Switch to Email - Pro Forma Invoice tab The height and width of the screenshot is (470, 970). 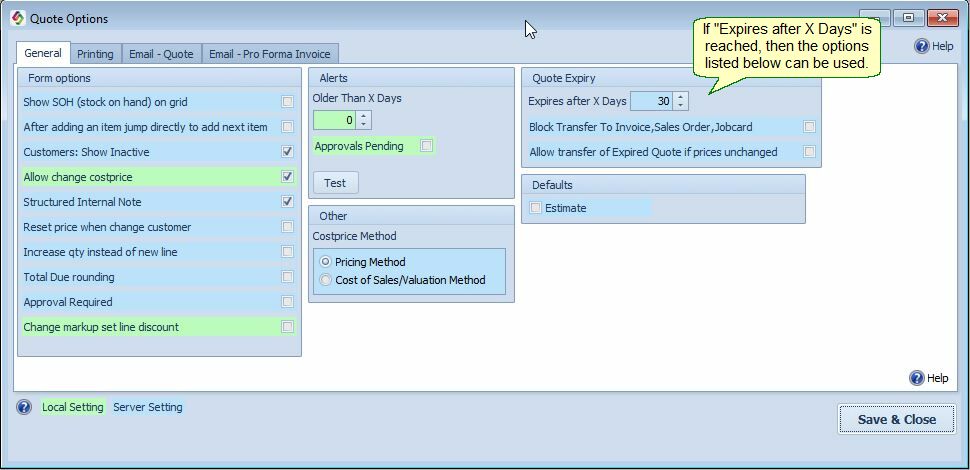[270, 54]
